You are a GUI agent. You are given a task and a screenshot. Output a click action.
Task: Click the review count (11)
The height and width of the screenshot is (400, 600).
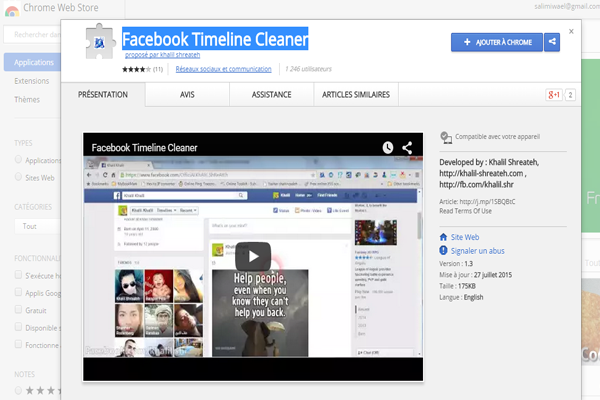click(158, 69)
